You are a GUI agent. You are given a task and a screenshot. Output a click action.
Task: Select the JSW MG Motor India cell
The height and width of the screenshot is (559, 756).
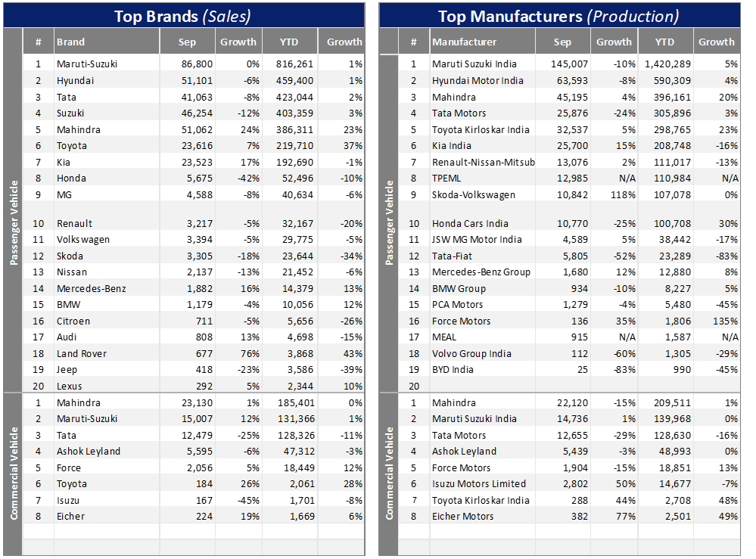click(x=477, y=240)
